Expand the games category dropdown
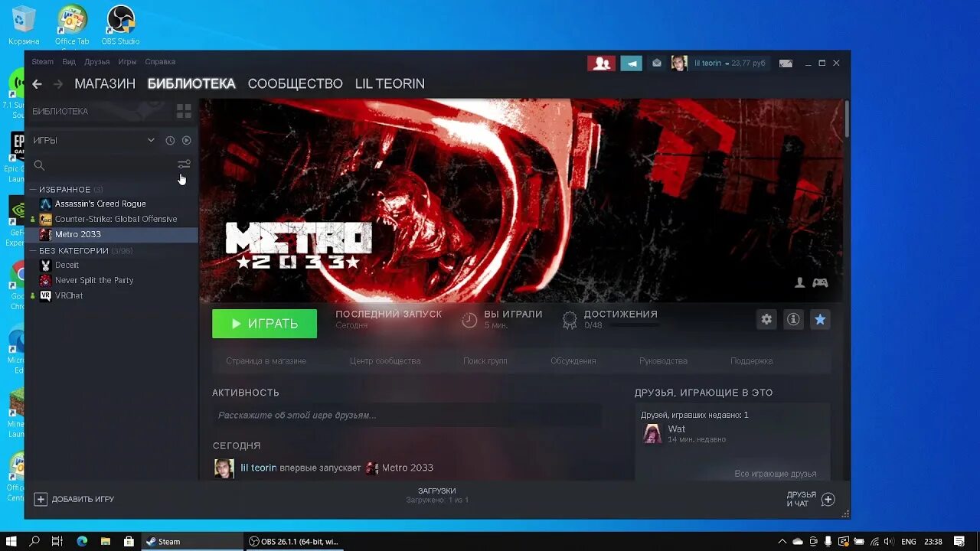The width and height of the screenshot is (980, 551). pos(151,140)
